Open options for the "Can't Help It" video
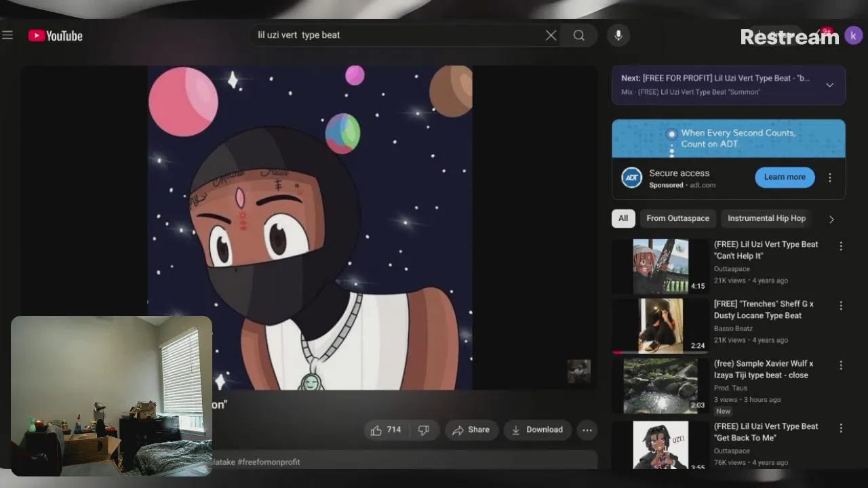868x488 pixels. (x=841, y=246)
